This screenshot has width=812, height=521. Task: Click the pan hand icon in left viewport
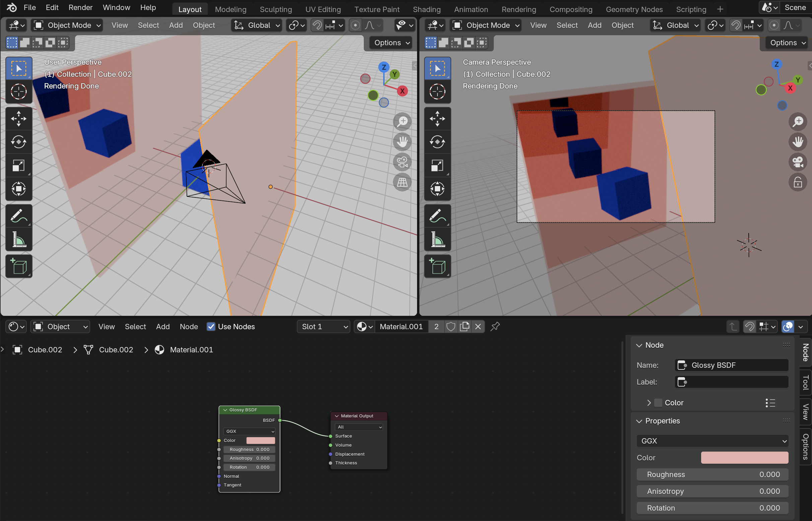(402, 142)
